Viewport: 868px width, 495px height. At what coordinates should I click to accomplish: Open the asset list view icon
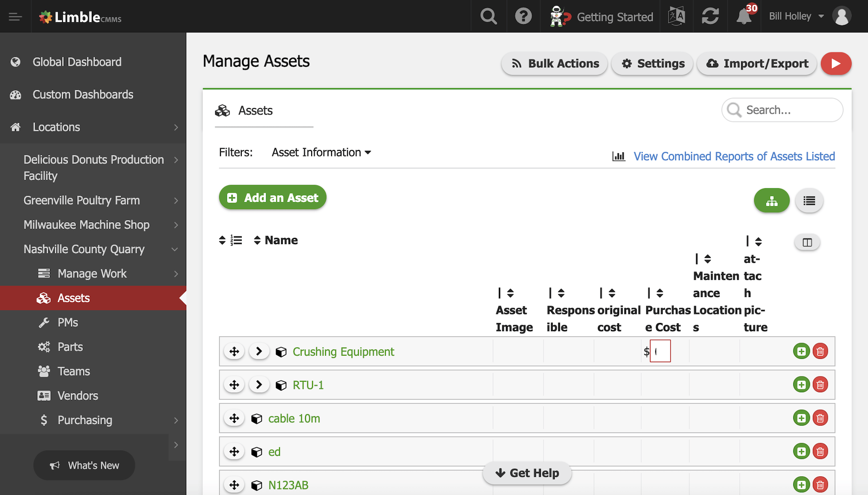coord(809,200)
